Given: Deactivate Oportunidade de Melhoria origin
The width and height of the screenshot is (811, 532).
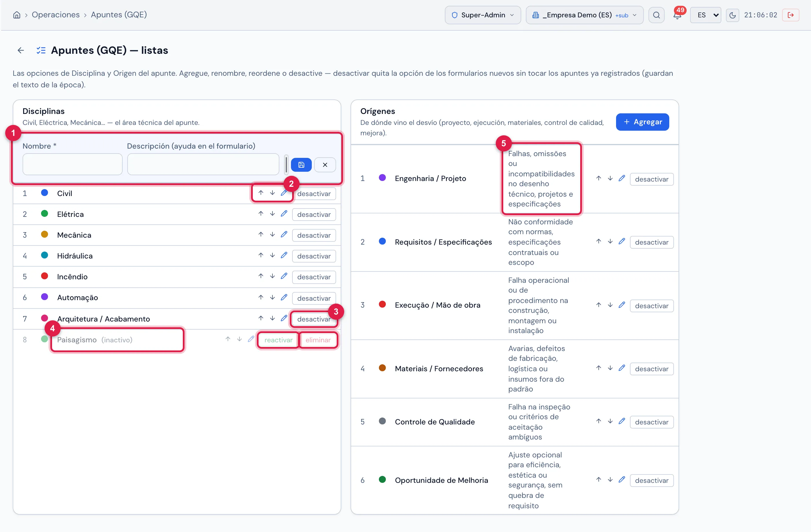Looking at the screenshot, I should (652, 481).
